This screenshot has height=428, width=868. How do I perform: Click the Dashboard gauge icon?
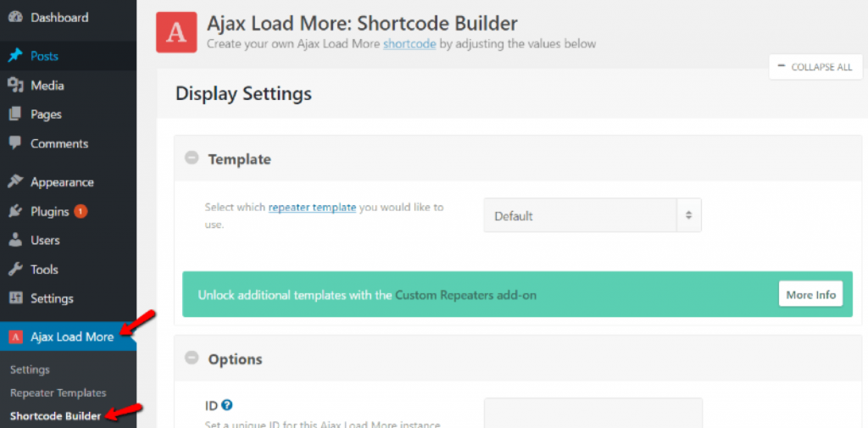click(x=16, y=18)
